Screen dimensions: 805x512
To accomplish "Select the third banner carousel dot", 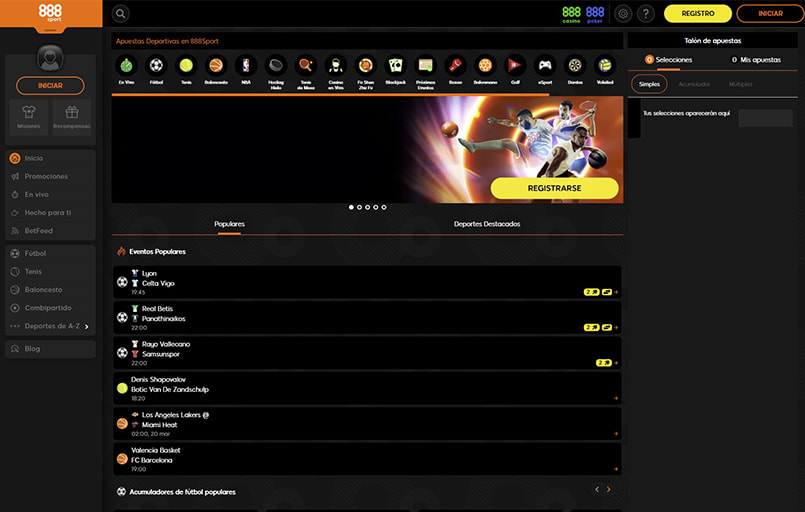I will [367, 207].
